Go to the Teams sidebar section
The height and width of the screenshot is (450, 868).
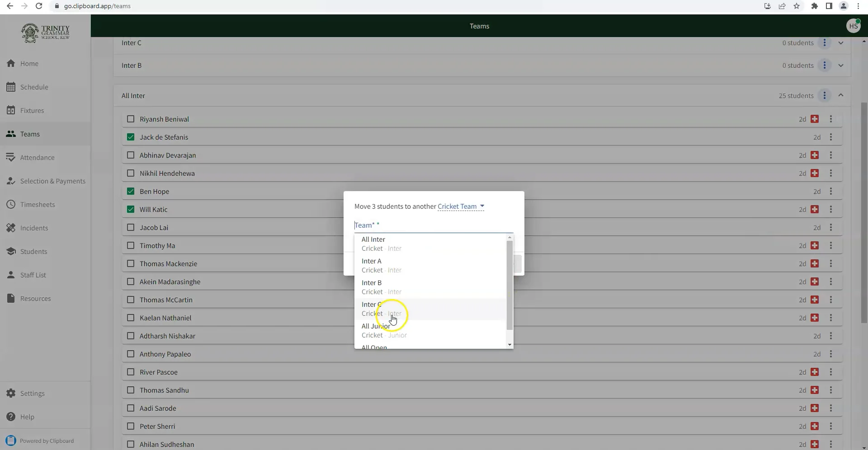(30, 134)
